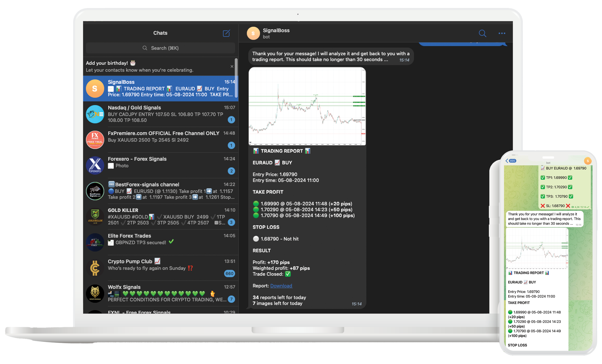Click the unread badge 3 on GOLD KILLER

click(x=231, y=222)
